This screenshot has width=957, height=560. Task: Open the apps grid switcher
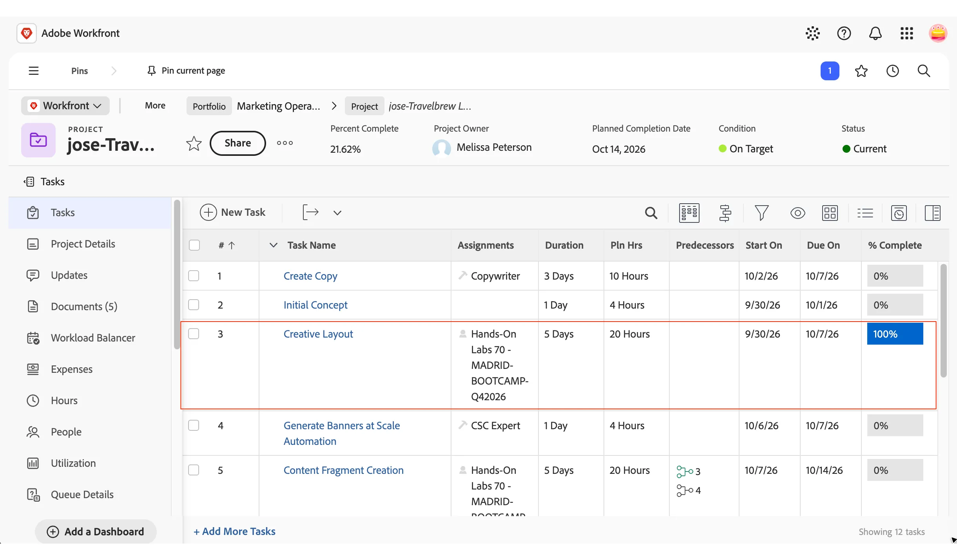coord(906,33)
